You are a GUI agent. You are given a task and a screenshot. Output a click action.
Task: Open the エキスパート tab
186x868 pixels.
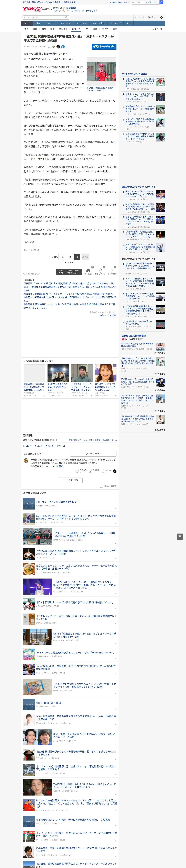coord(64,24)
